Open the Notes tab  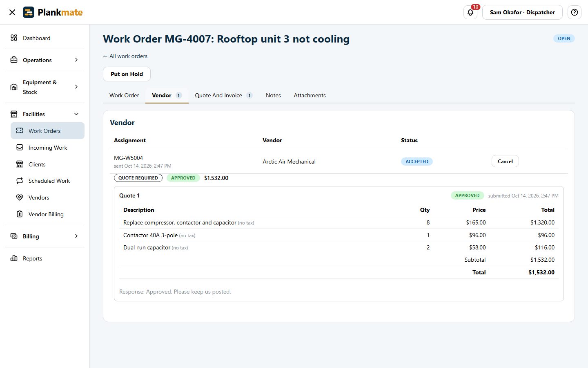[273, 95]
